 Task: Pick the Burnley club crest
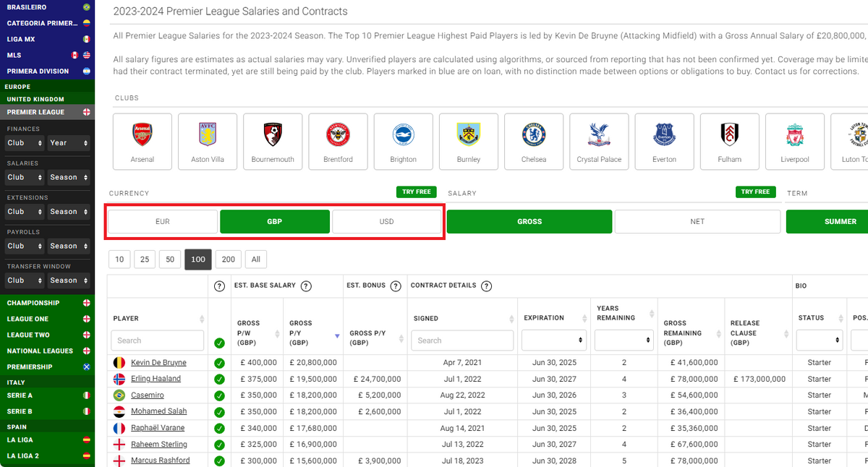469,141
